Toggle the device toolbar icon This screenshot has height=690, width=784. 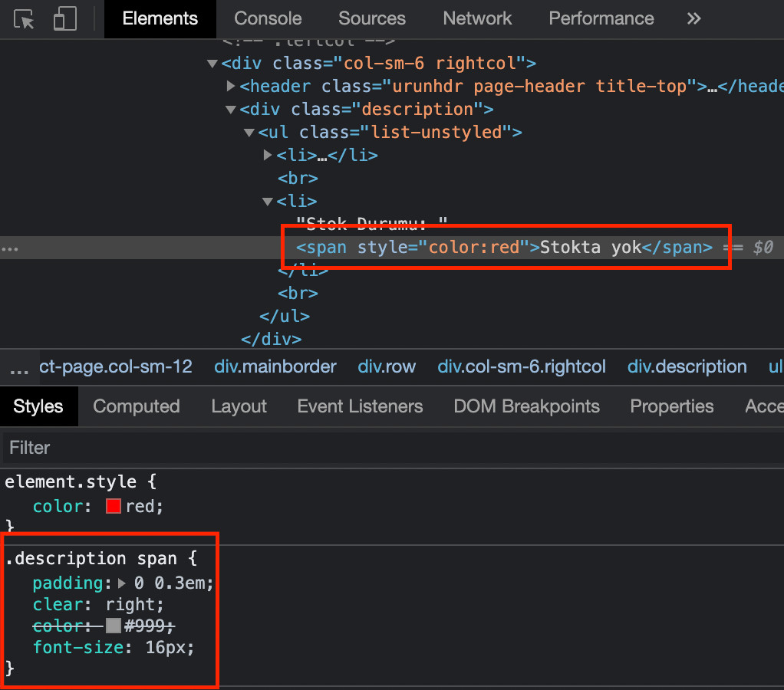coord(65,19)
